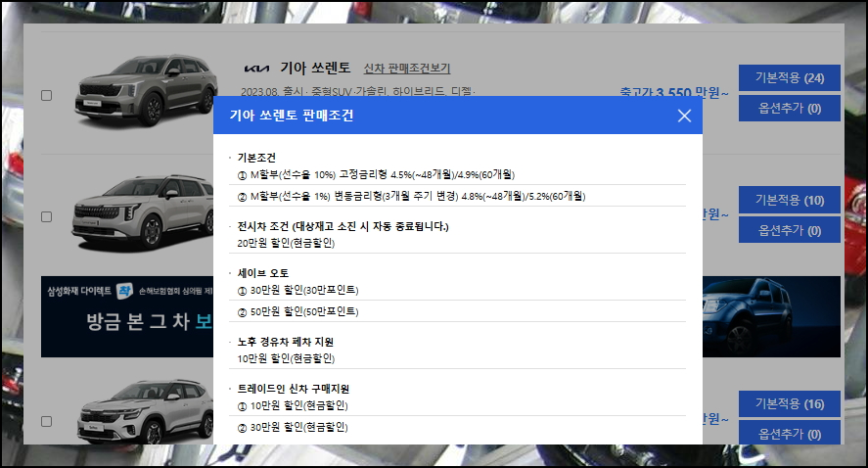The width and height of the screenshot is (868, 468).
Task: Click 옵션추가 (0) below 기본적용 (16)
Action: pyautogui.click(x=790, y=433)
